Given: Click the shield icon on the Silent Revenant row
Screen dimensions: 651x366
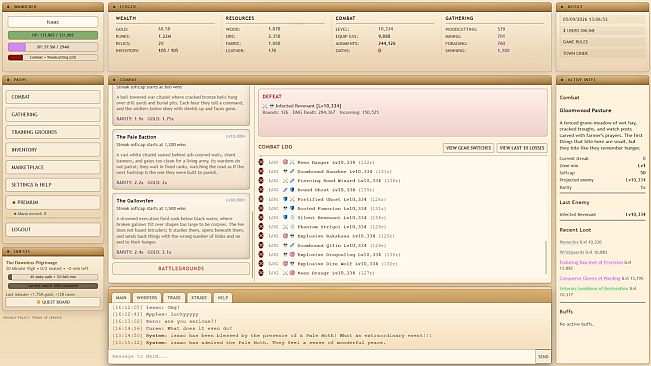Looking at the screenshot, I should pyautogui.click(x=285, y=217).
